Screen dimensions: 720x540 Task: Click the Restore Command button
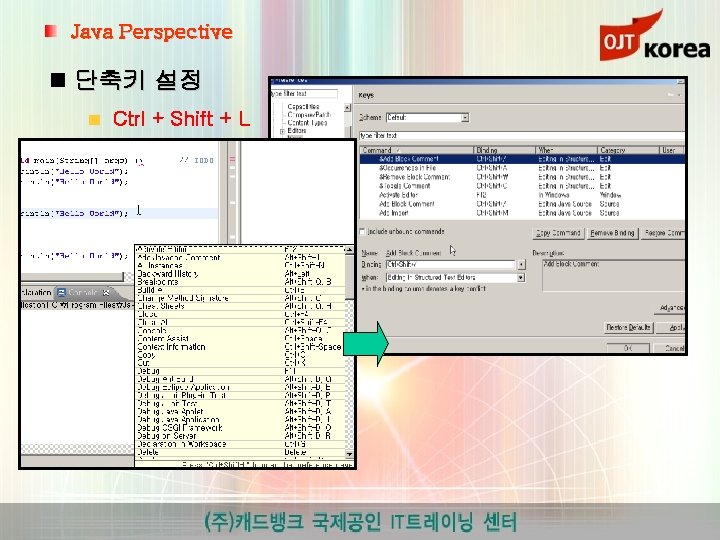[663, 233]
